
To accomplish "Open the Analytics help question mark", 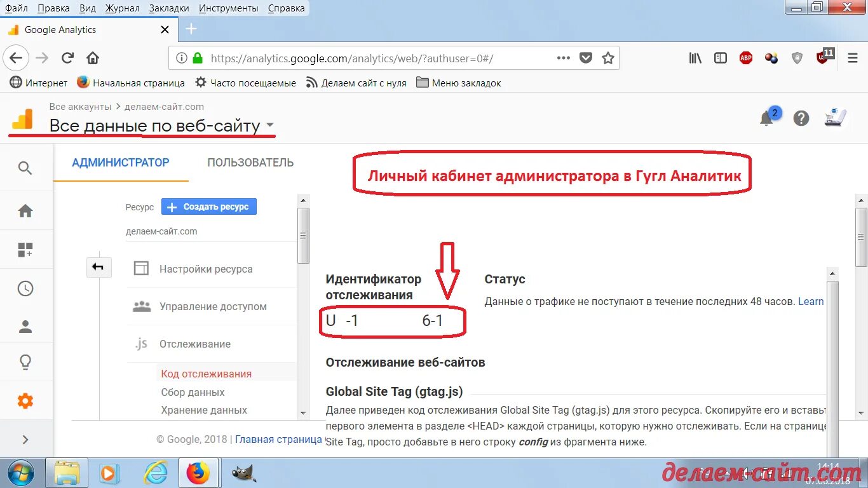I will click(x=801, y=118).
